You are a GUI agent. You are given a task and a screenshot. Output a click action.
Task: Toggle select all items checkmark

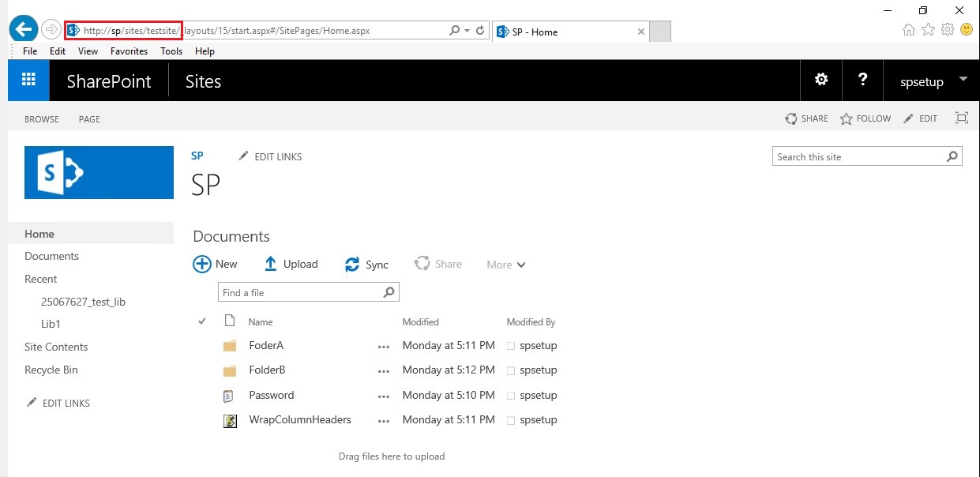tap(202, 321)
